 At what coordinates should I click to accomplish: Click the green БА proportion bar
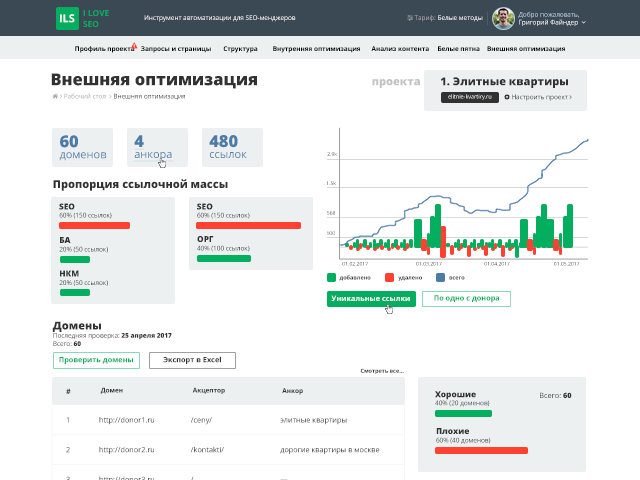(75, 259)
